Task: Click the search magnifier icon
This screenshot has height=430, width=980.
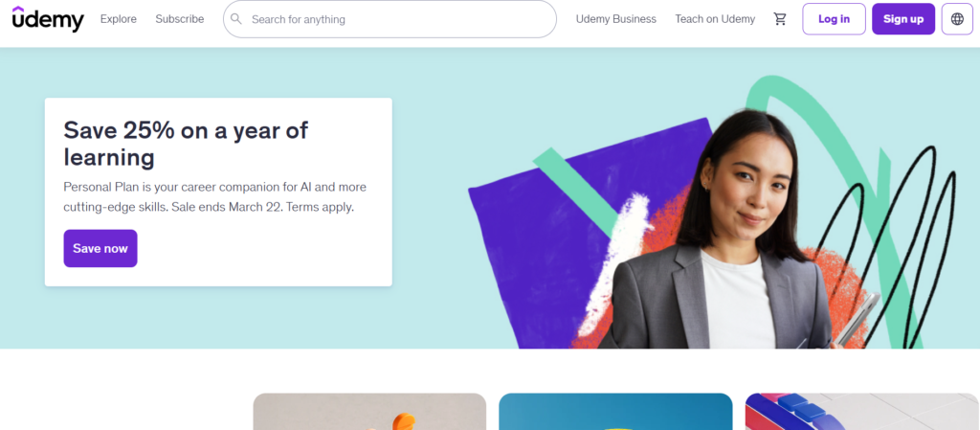Action: [x=236, y=19]
